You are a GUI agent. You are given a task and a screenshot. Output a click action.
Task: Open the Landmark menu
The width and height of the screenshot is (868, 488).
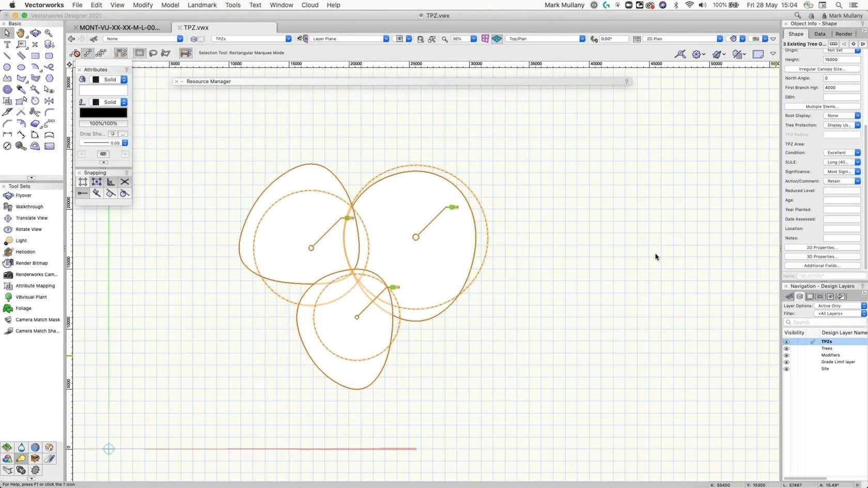(x=202, y=5)
